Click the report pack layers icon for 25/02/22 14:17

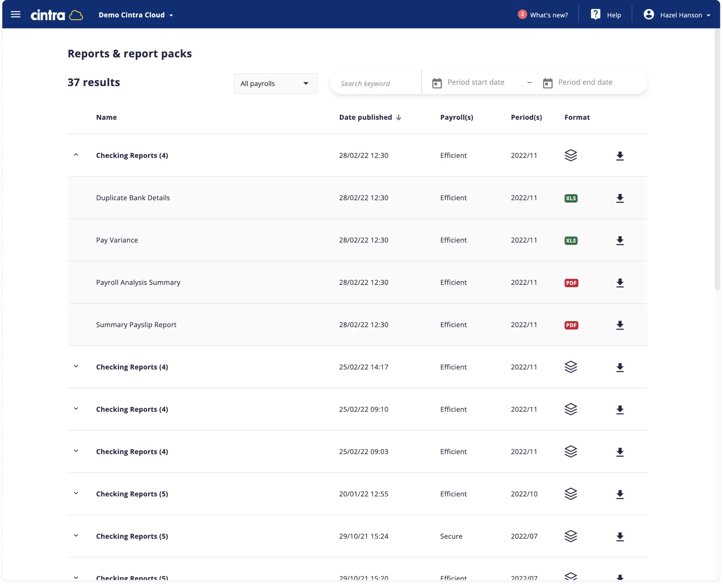coord(571,367)
